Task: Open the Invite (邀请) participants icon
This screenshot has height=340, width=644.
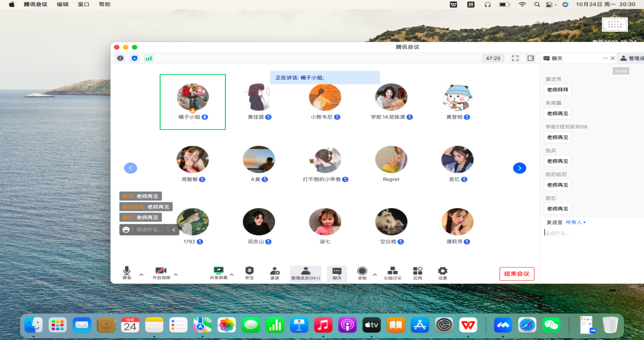Action: [275, 271]
